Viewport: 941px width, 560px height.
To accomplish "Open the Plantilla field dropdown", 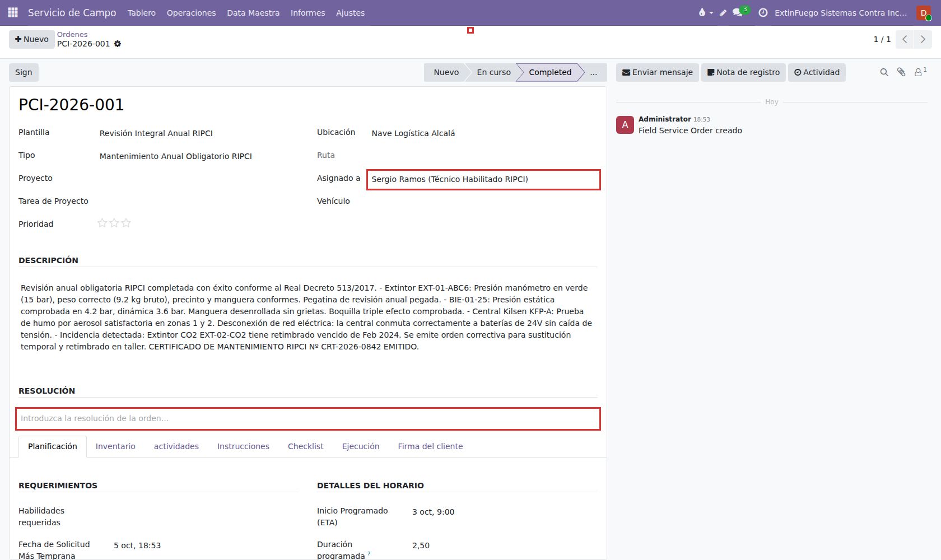I will coord(199,133).
